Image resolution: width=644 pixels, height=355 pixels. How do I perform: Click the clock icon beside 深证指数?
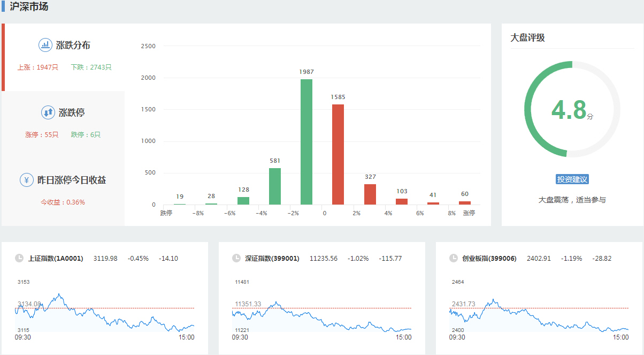(x=236, y=258)
